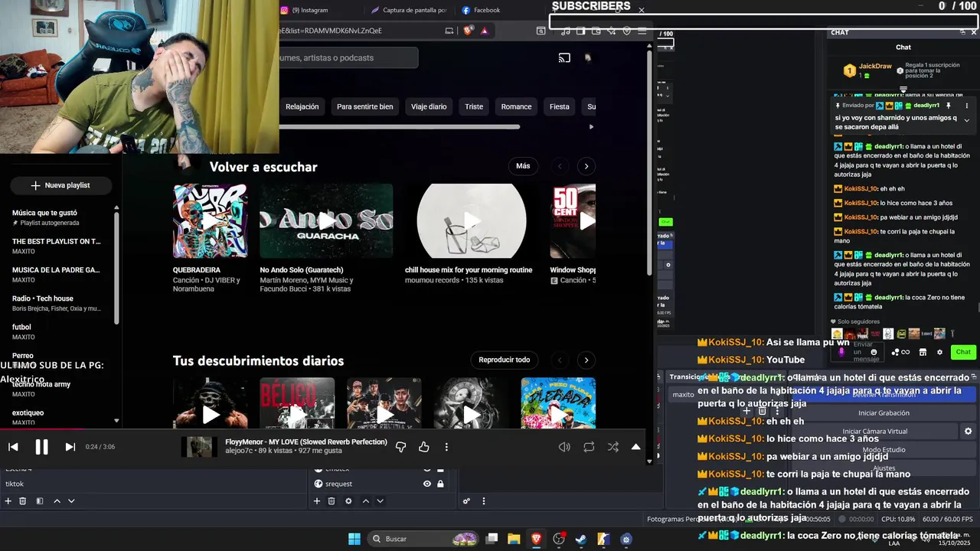Click the song search input field
This screenshot has width=980, height=551.
tap(348, 58)
